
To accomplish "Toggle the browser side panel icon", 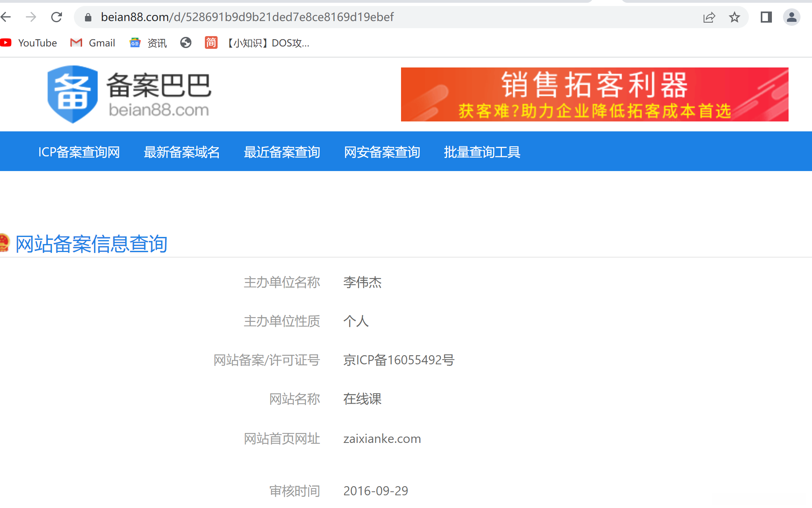I will 766,17.
